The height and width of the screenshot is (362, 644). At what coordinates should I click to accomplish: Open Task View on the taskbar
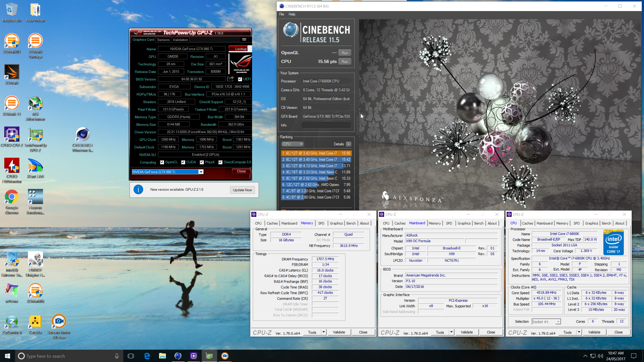pos(131,356)
